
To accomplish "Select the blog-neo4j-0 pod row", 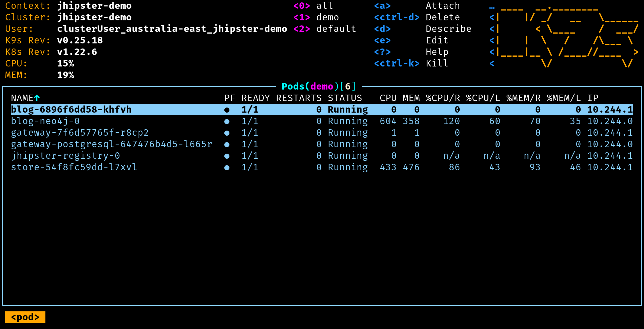I will (45, 121).
